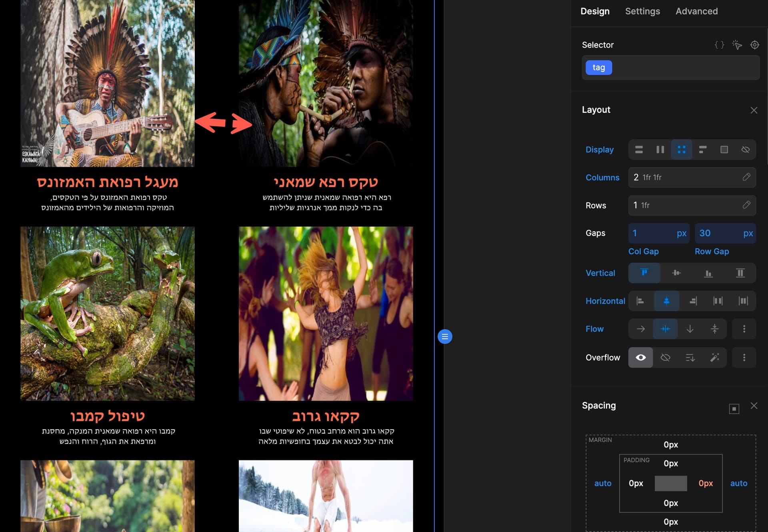Open more Flow options menu
This screenshot has width=768, height=532.
[x=744, y=329]
